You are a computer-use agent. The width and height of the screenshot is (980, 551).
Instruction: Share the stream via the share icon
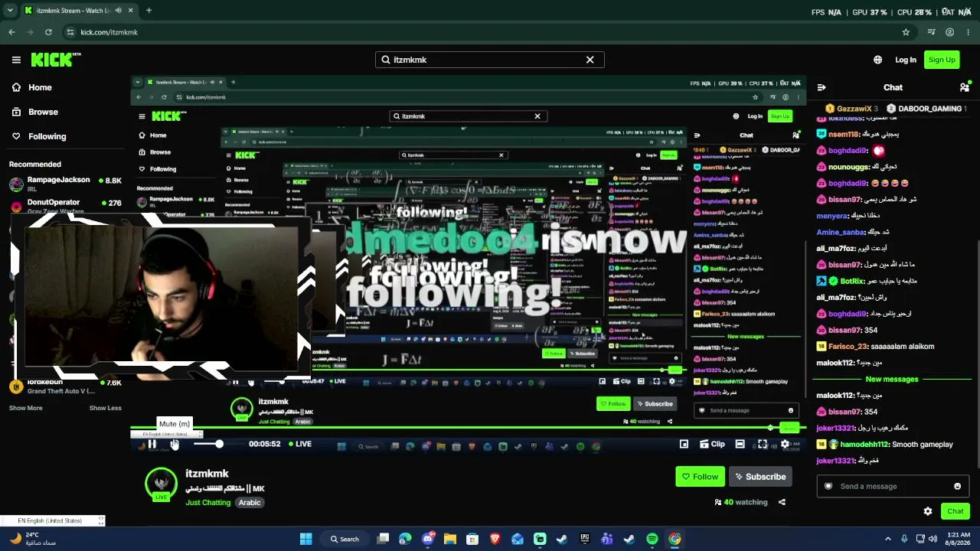[782, 502]
